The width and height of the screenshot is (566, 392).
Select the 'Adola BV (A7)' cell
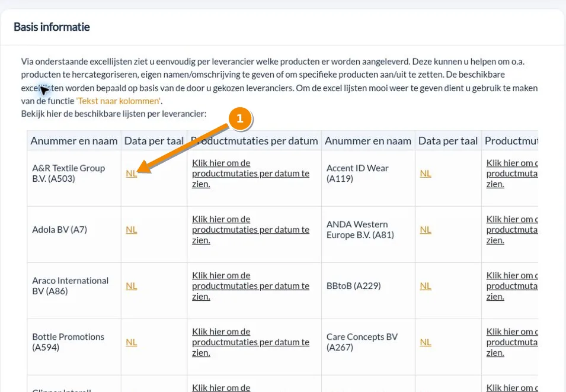pyautogui.click(x=74, y=234)
